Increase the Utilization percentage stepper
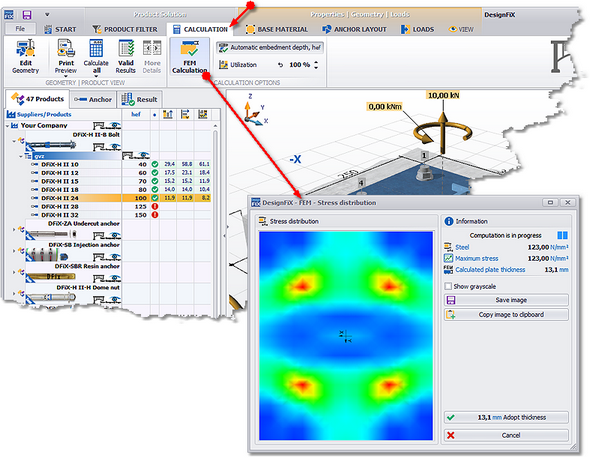 [316, 62]
